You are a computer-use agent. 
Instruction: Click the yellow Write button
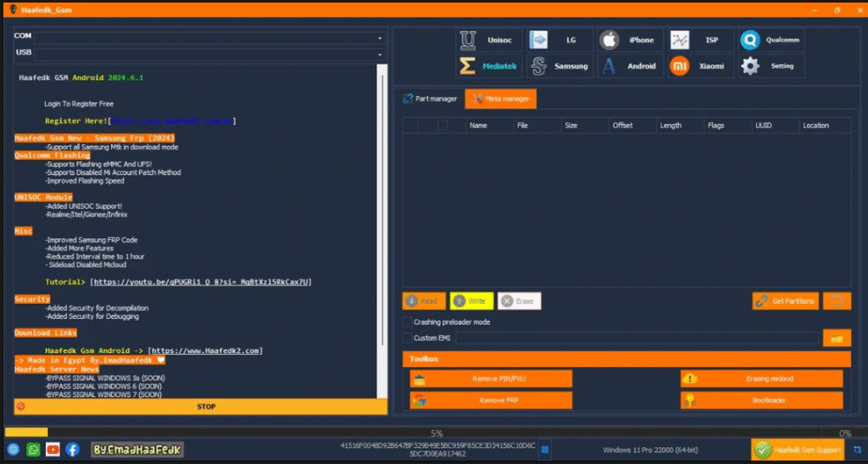coord(471,301)
